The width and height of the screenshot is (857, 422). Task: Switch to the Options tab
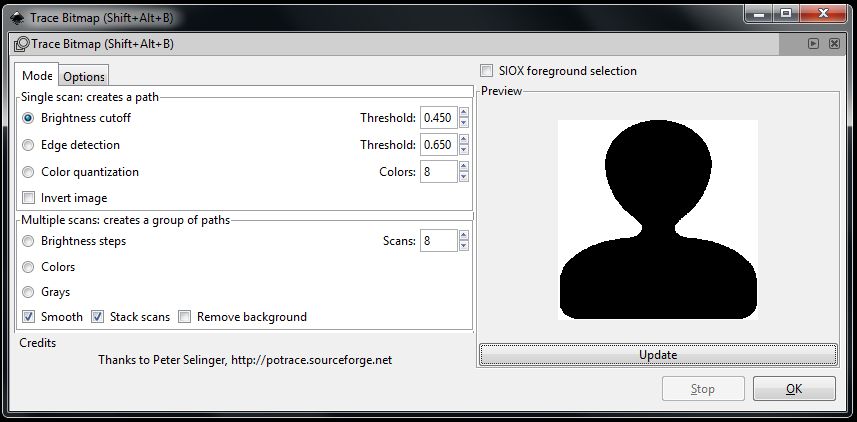84,77
